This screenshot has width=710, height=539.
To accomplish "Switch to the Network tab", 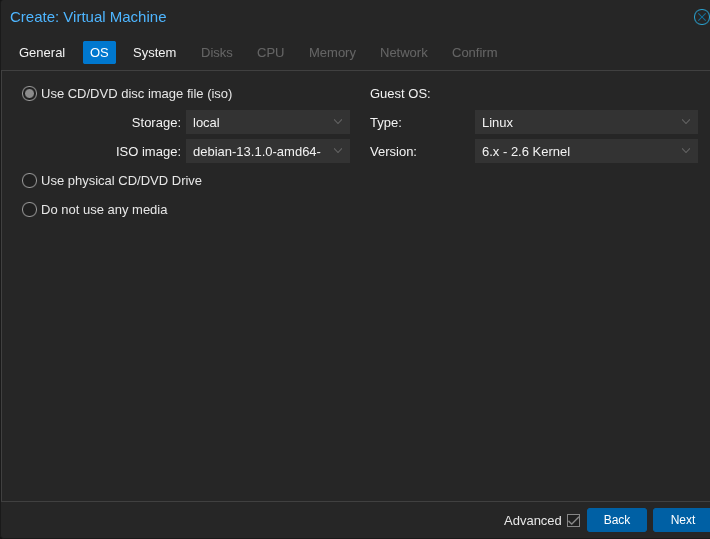I will pyautogui.click(x=403, y=52).
